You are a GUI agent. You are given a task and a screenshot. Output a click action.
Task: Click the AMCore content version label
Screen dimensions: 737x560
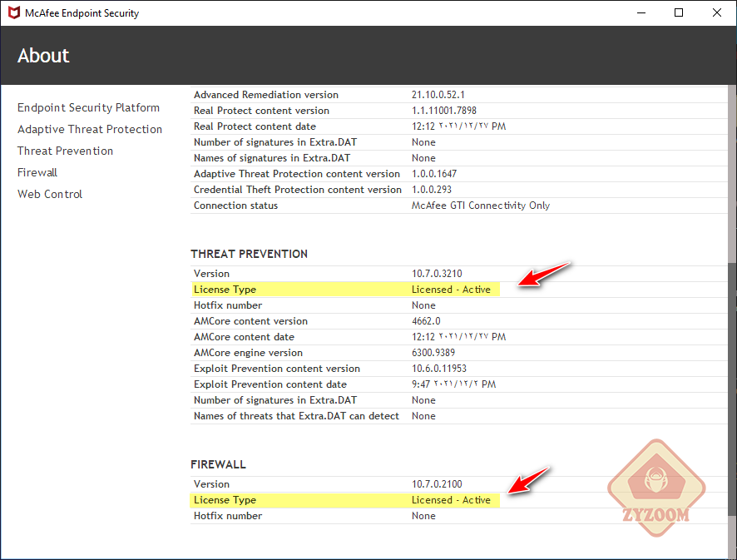251,321
